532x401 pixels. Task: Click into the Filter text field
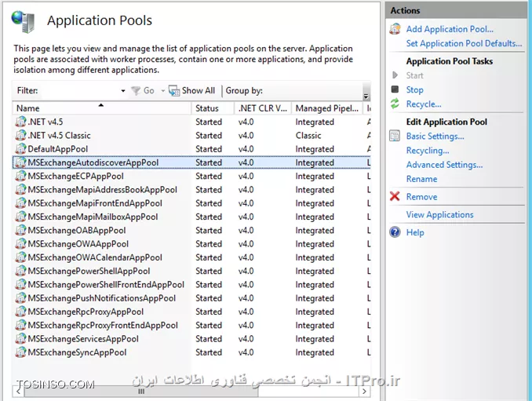80,90
